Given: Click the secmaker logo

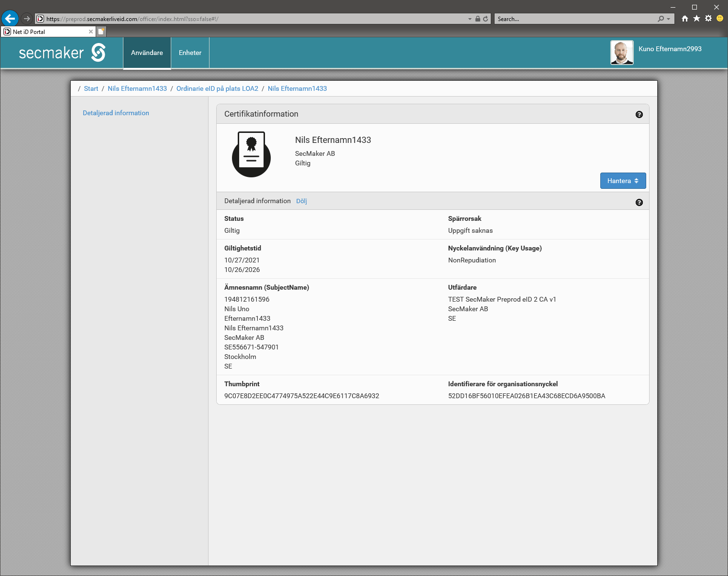Looking at the screenshot, I should click(62, 53).
